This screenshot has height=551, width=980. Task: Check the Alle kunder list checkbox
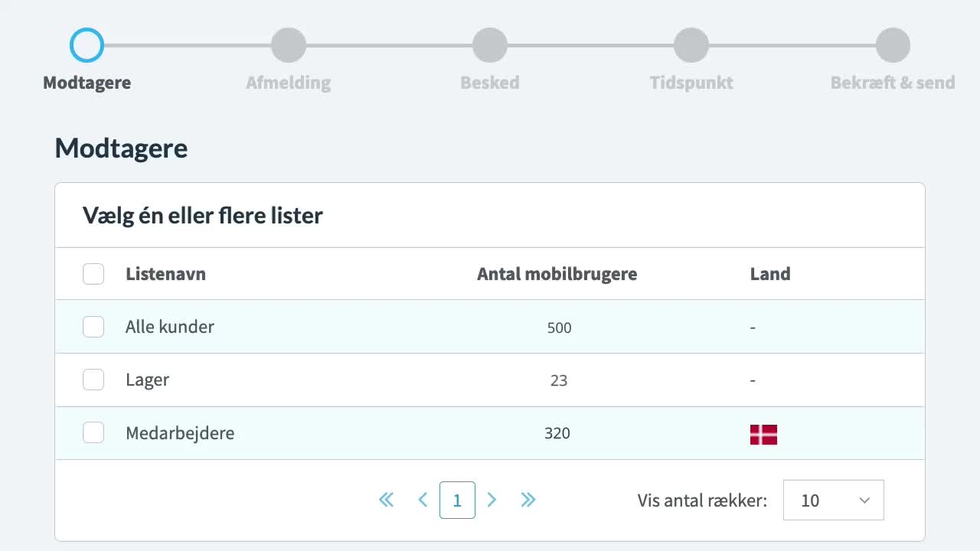(93, 327)
